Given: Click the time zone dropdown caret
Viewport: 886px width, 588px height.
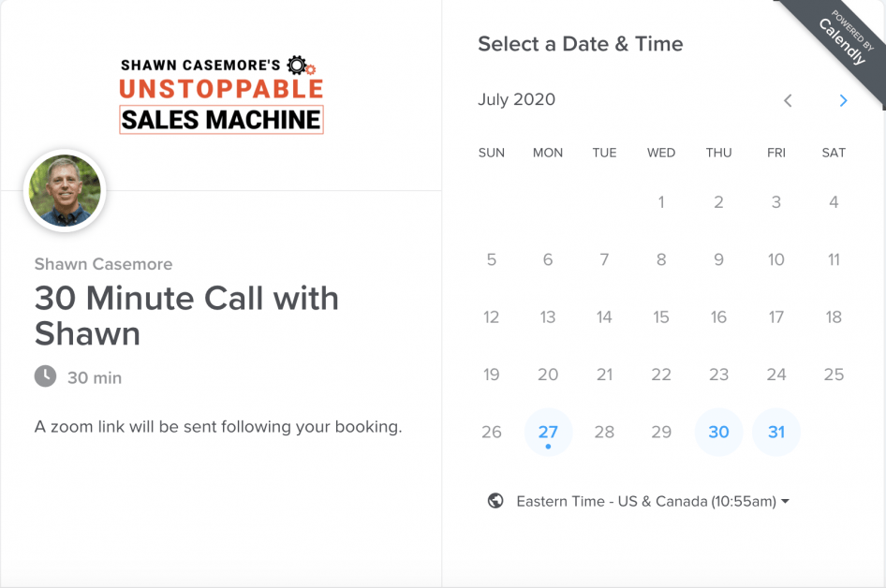Looking at the screenshot, I should tap(785, 501).
